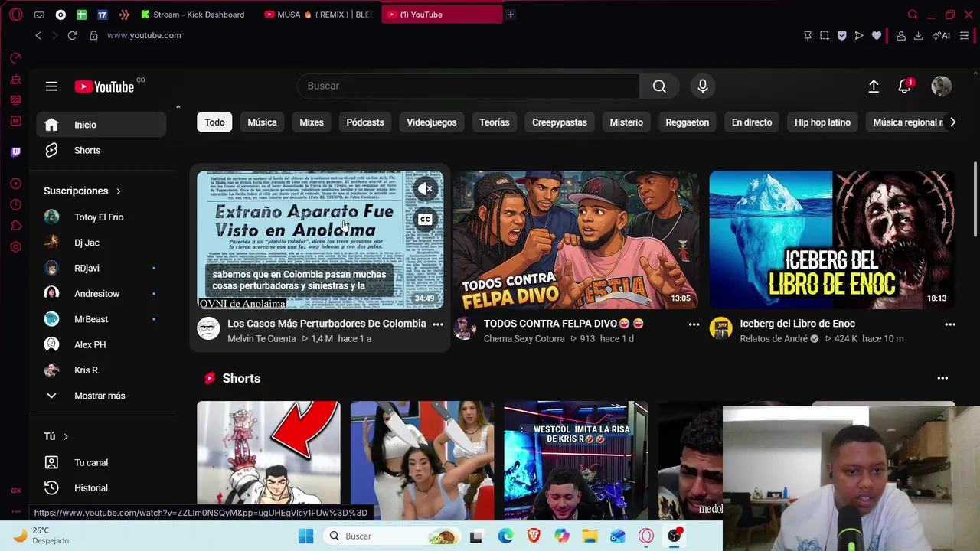Open Windows Start menu
The height and width of the screenshot is (551, 980).
305,536
